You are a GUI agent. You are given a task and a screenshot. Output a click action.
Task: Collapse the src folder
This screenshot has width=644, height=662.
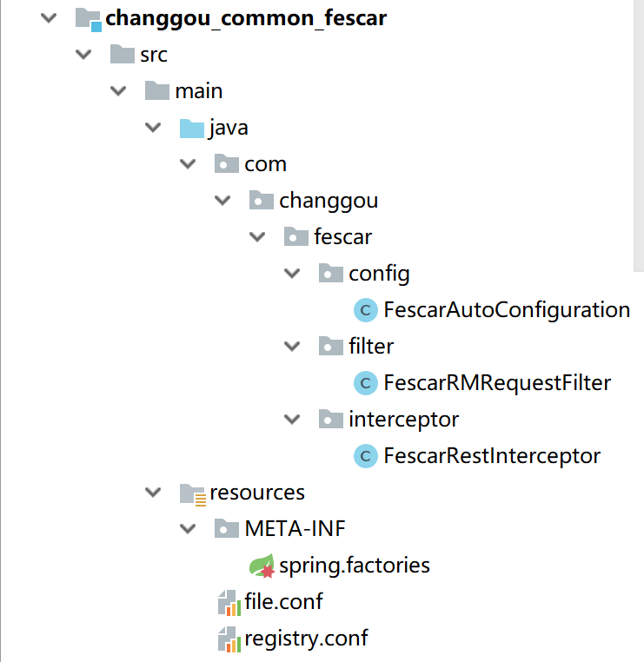pyautogui.click(x=83, y=55)
